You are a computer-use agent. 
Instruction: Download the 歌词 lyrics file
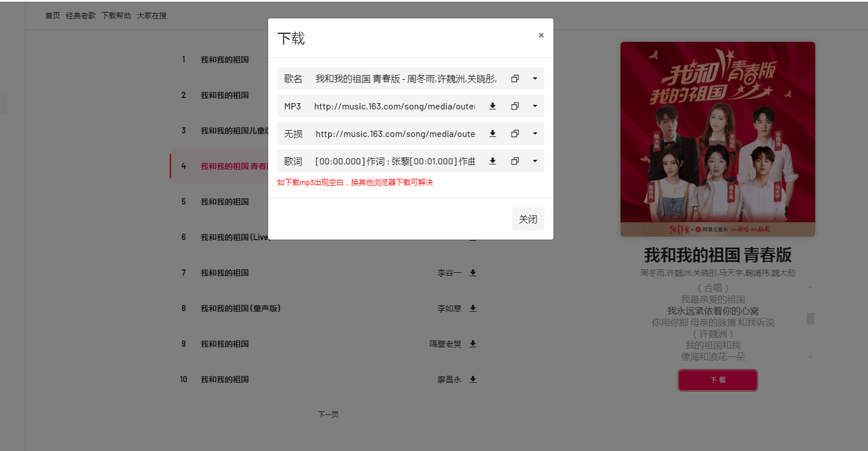tap(493, 161)
